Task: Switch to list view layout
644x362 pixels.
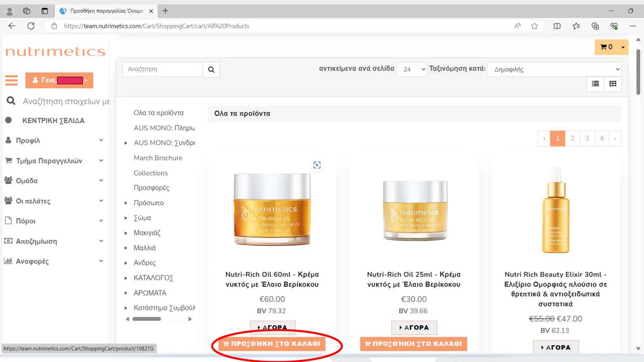Action: coord(595,84)
